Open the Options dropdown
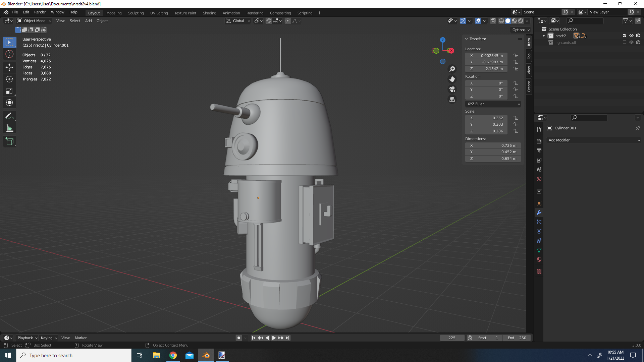 521,30
